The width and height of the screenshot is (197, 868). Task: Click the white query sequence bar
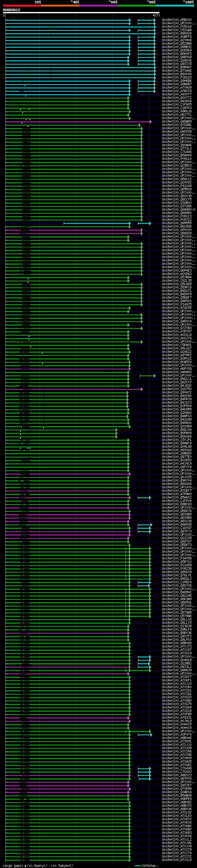click(x=81, y=13)
